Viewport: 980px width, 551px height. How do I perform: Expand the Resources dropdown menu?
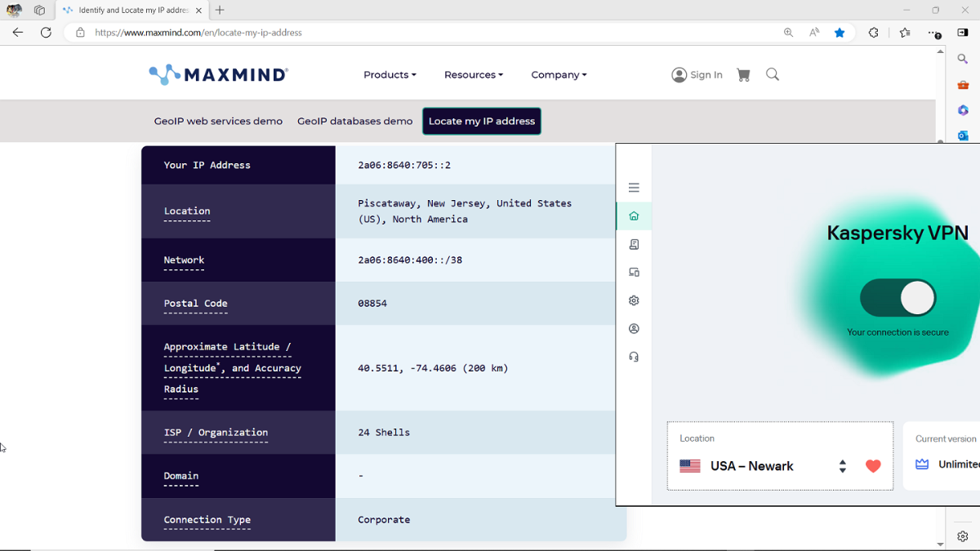473,75
